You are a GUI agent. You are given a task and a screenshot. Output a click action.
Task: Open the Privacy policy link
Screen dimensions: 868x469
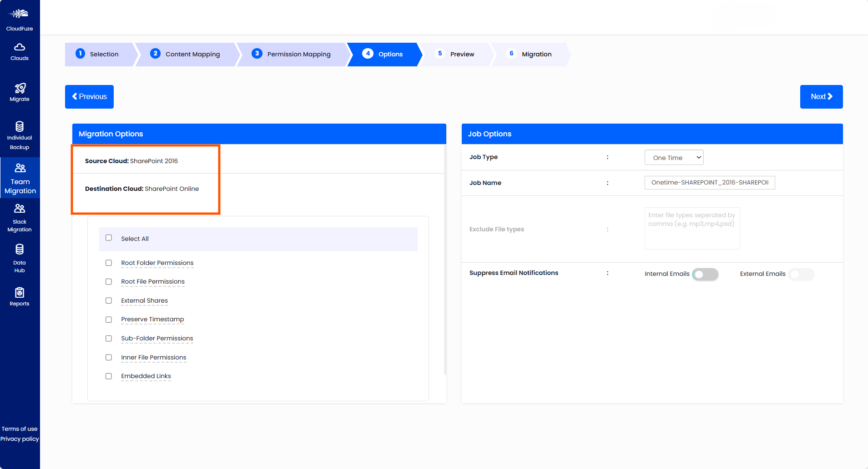(x=20, y=439)
